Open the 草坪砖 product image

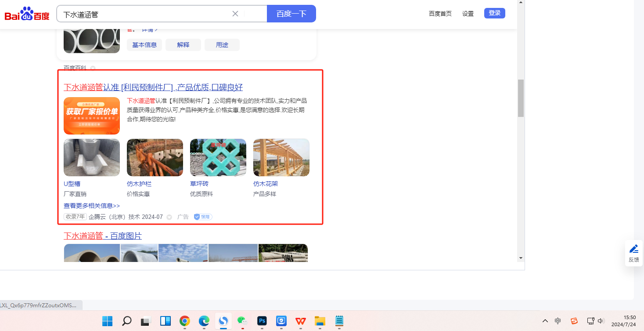218,158
